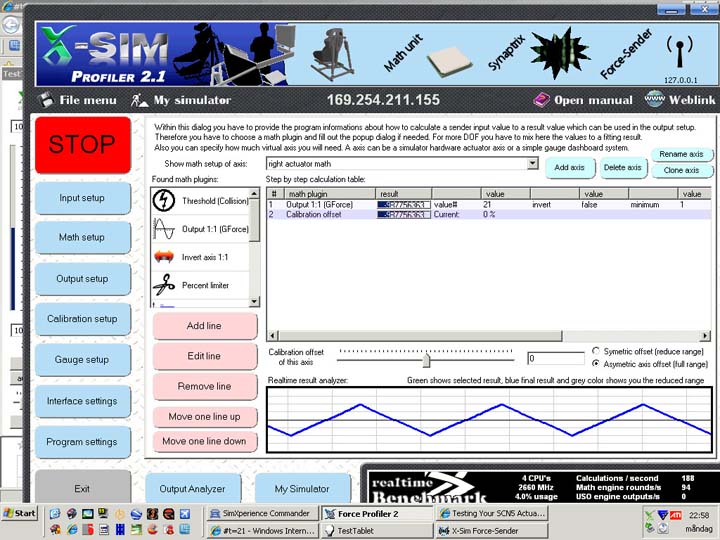Viewport: 720px width, 540px height.
Task: Click the math plugin column header
Action: pyautogui.click(x=330, y=194)
